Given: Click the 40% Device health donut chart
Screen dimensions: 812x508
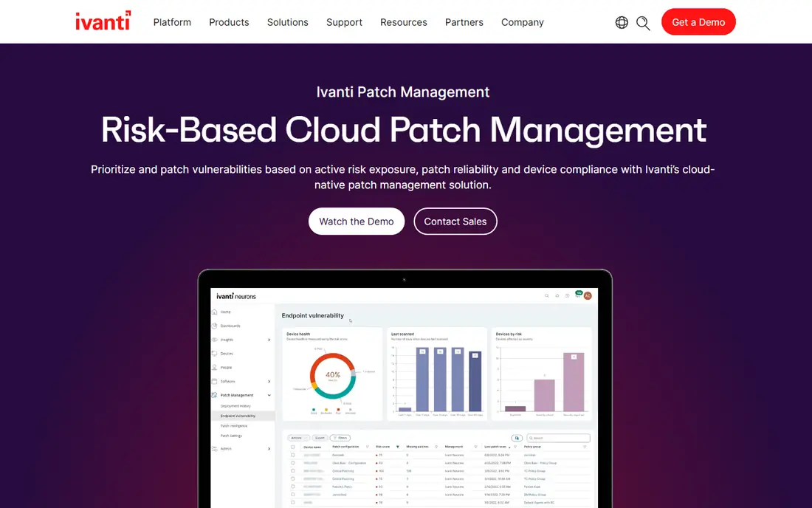Looking at the screenshot, I should tap(332, 376).
